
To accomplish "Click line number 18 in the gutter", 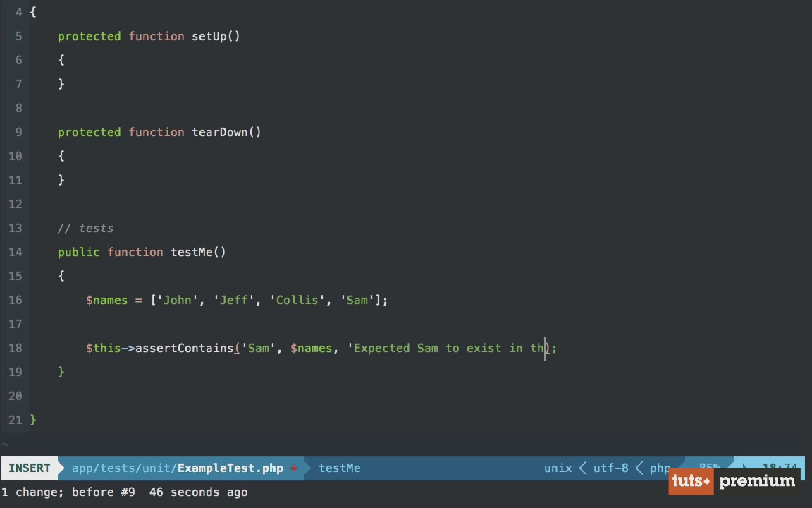I will (x=15, y=348).
